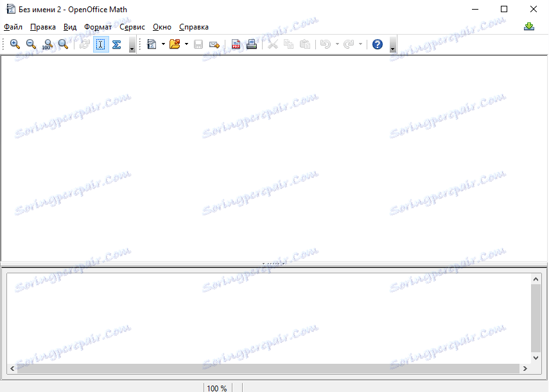Click the Print File Directly icon
This screenshot has height=392, width=549.
(252, 44)
